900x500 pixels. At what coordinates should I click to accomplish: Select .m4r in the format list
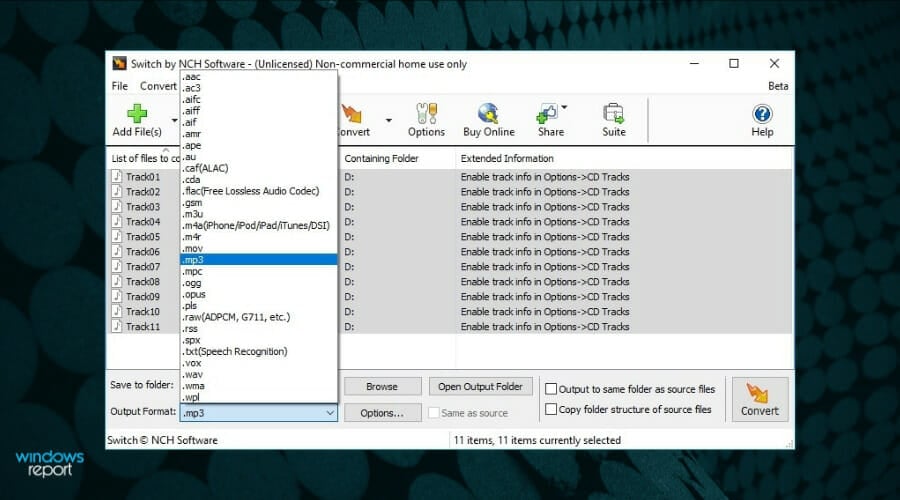259,237
